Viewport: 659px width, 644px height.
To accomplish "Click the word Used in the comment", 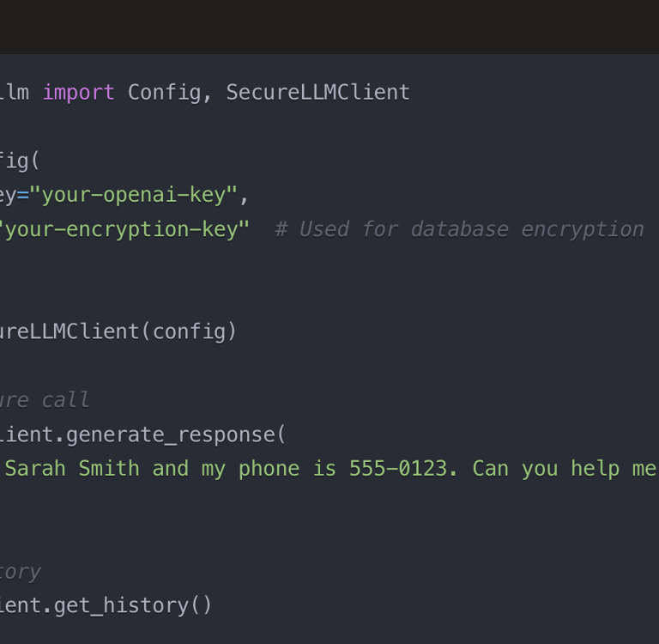I will click(x=323, y=229).
